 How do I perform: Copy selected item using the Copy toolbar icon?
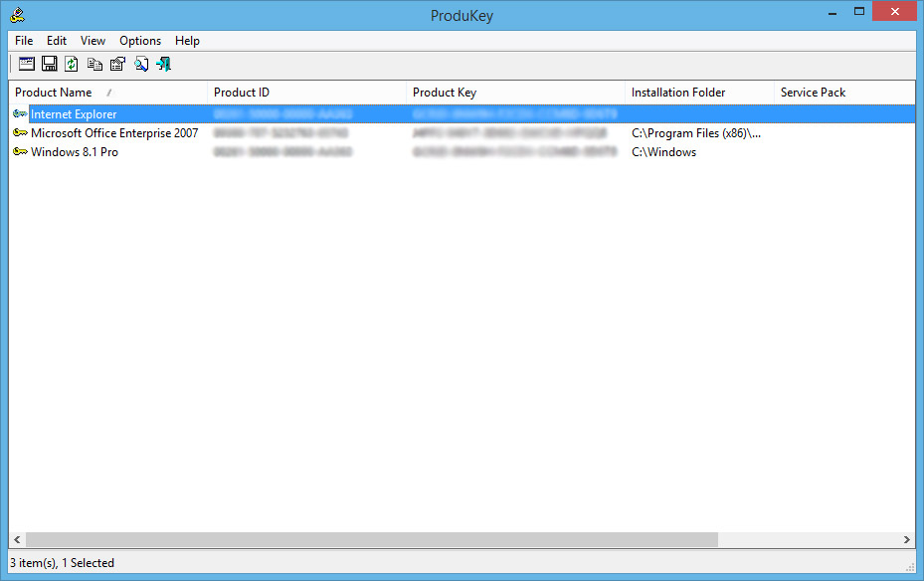(x=94, y=63)
